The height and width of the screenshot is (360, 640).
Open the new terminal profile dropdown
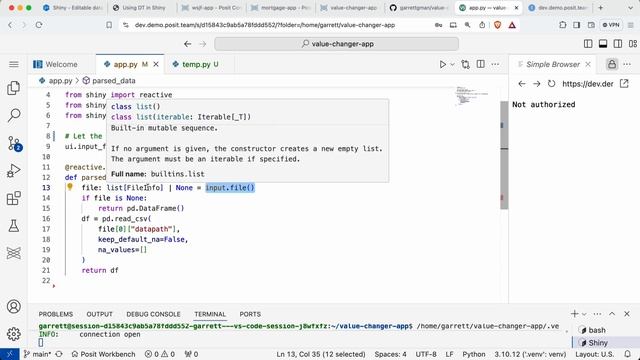pyautogui.click(x=584, y=314)
